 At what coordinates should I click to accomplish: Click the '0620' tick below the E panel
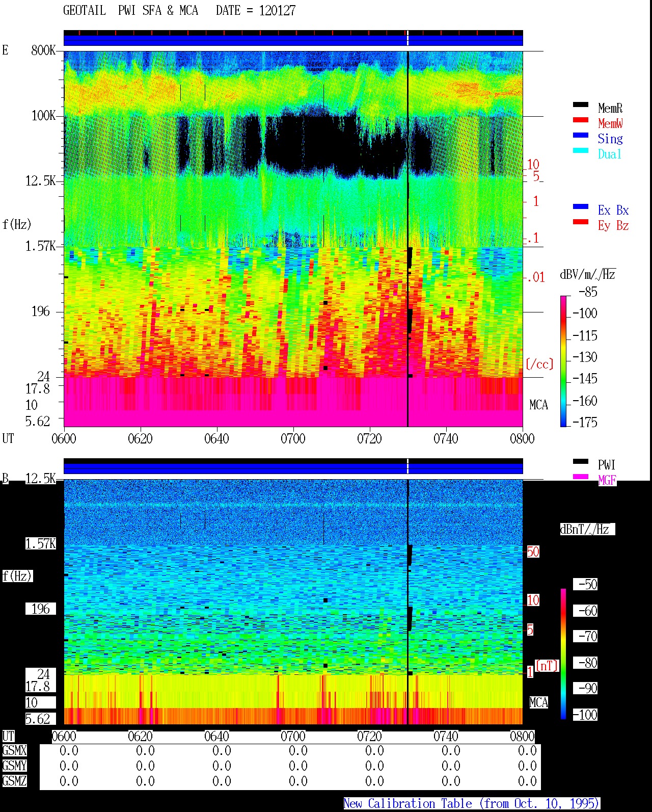click(140, 438)
